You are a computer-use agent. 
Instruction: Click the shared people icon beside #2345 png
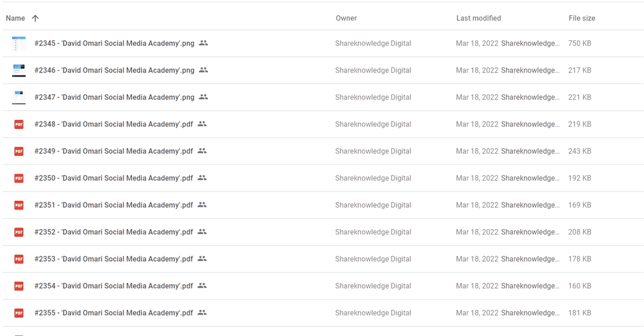204,43
